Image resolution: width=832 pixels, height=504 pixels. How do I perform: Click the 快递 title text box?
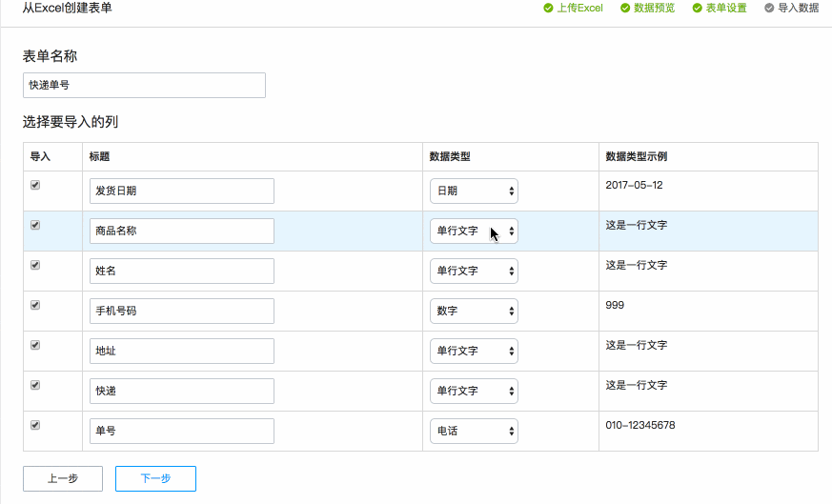click(x=181, y=392)
